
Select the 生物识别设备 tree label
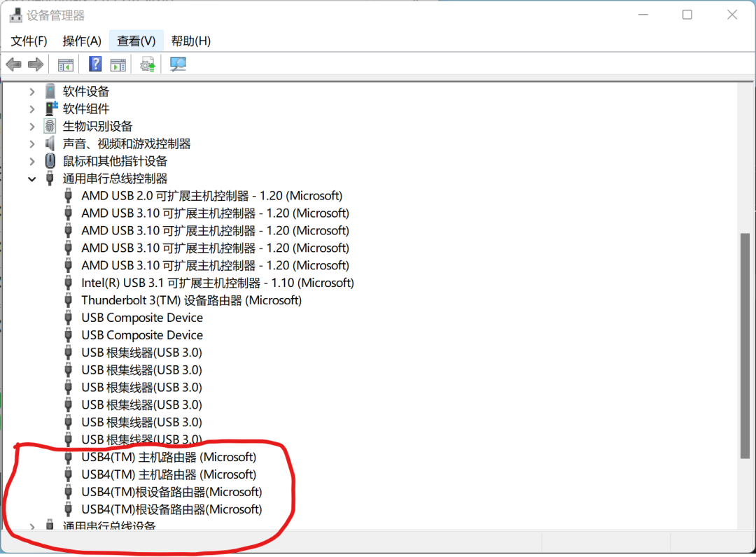(97, 126)
